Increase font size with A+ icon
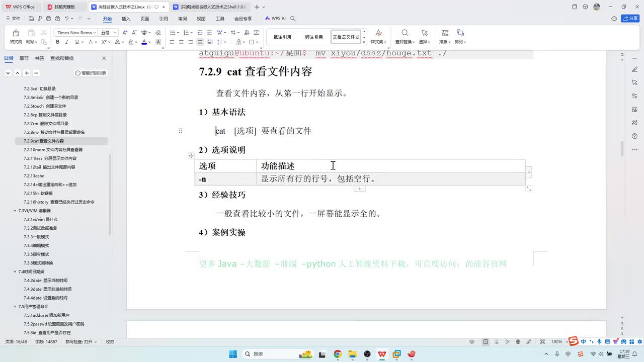 tap(124, 33)
